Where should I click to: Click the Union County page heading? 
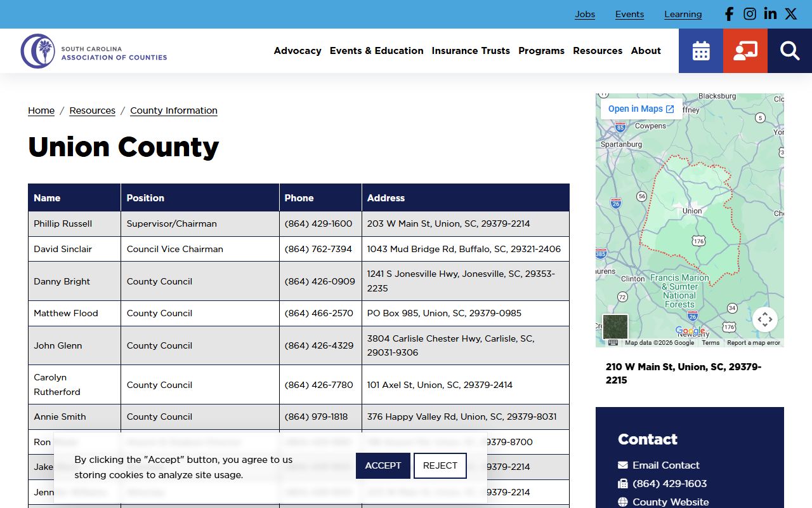124,147
